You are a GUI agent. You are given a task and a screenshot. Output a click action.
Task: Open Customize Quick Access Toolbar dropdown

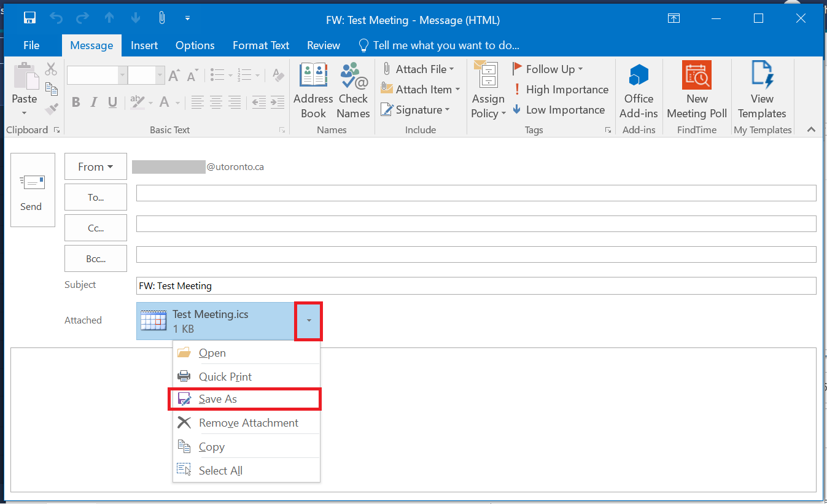point(187,18)
